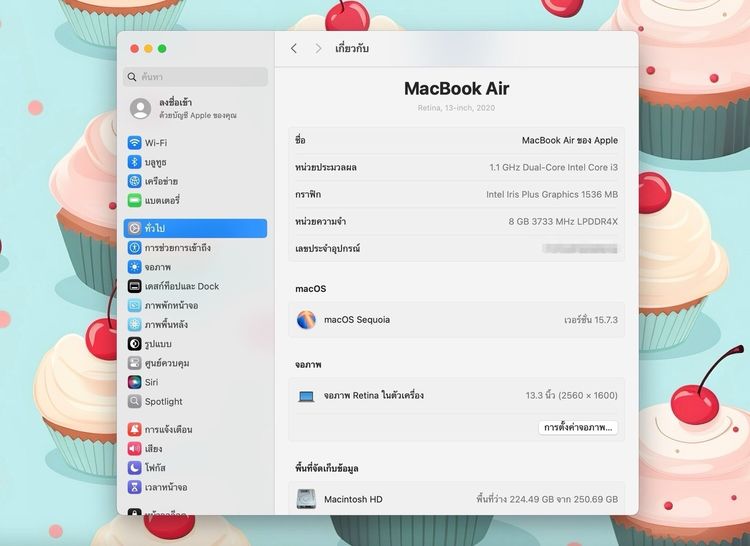Click the macOS Sequoia logo icon
Screen dimensions: 750x546
pos(306,319)
